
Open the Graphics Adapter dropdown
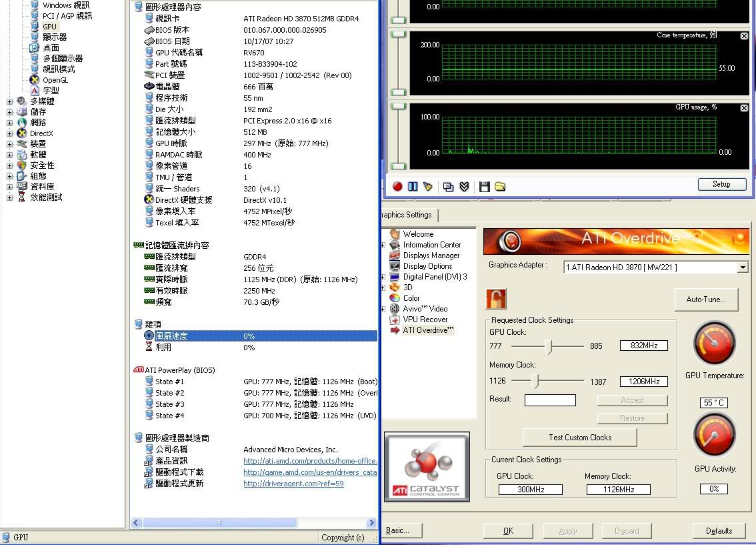point(743,267)
